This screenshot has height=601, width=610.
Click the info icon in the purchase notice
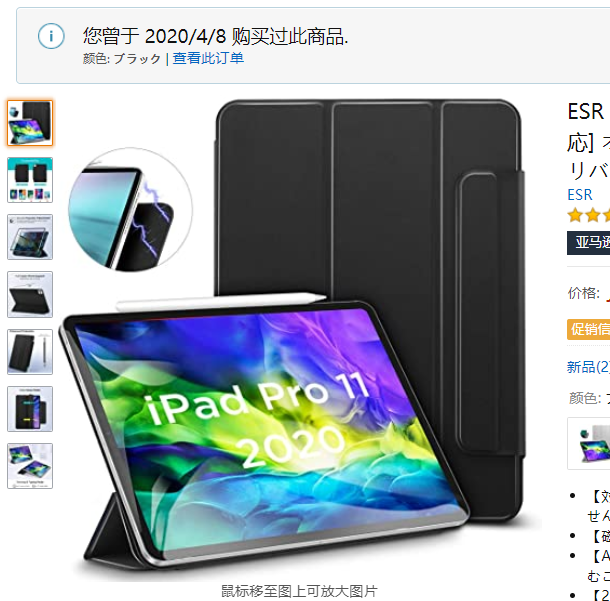51,36
